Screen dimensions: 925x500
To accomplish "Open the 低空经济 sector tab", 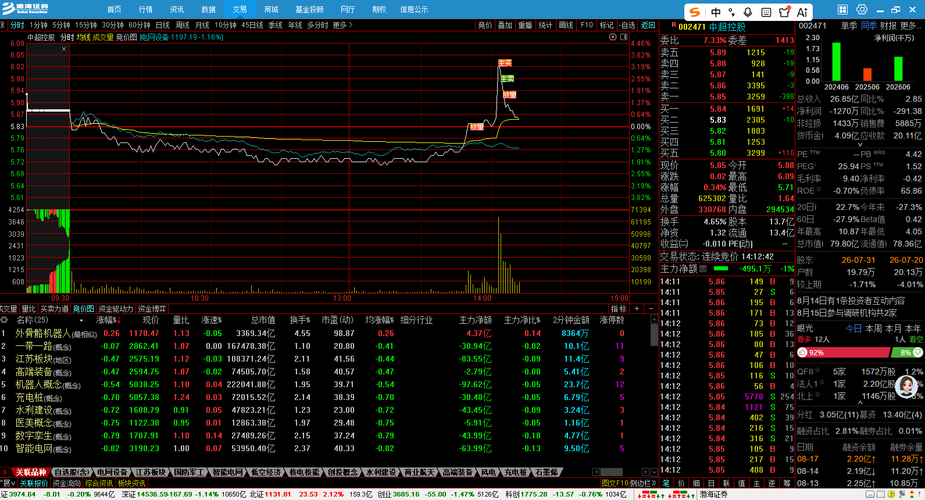I will click(265, 472).
